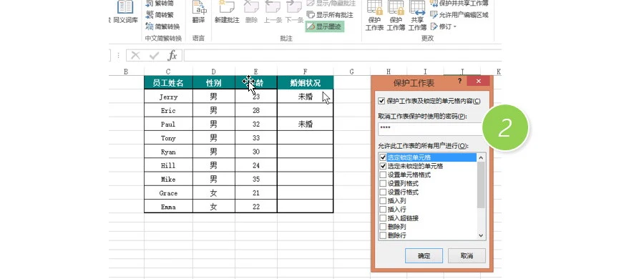Click the help question mark in dialog
Screen dimensions: 644x279
(459, 81)
